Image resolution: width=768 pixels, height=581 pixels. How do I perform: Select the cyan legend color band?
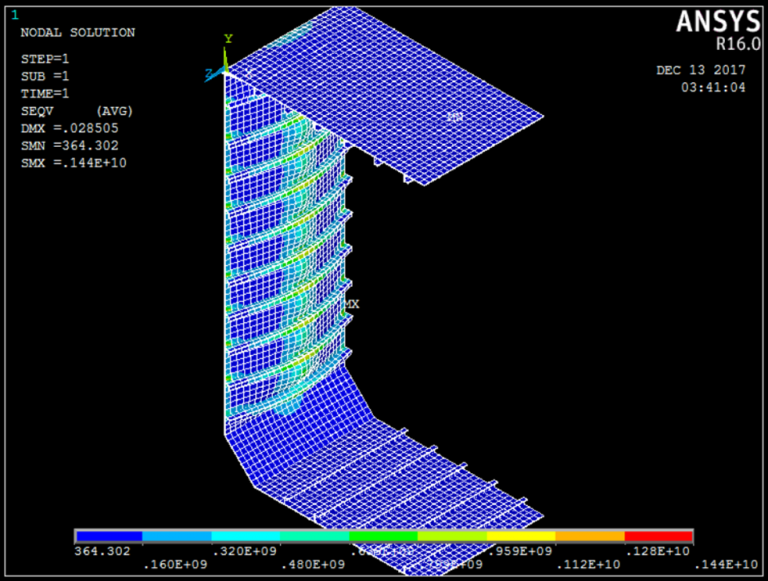coord(315,537)
